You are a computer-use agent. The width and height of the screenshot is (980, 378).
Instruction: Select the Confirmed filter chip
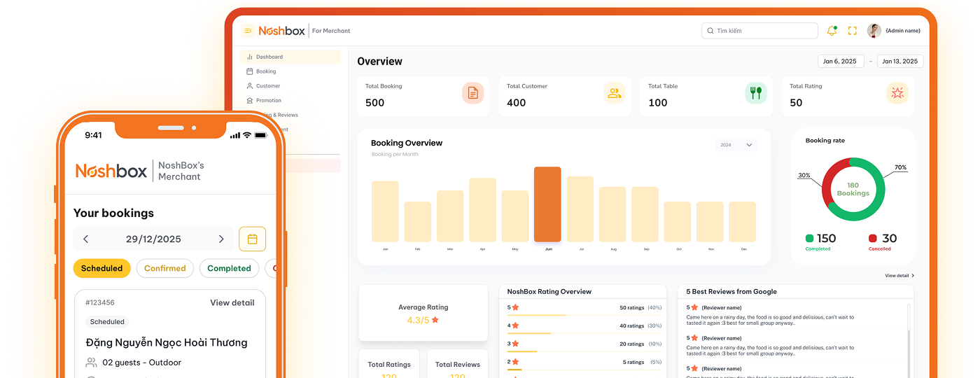pos(165,268)
